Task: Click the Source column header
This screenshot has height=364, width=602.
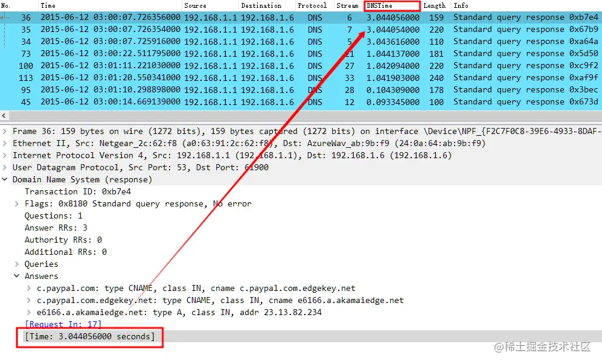Action: click(195, 6)
